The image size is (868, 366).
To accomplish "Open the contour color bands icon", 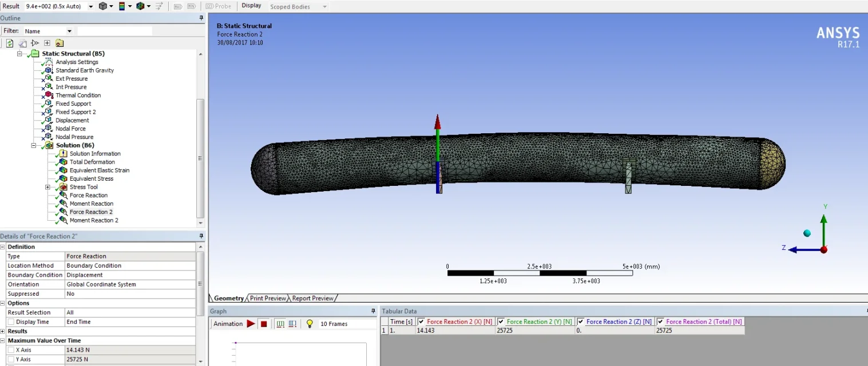I will [x=122, y=6].
